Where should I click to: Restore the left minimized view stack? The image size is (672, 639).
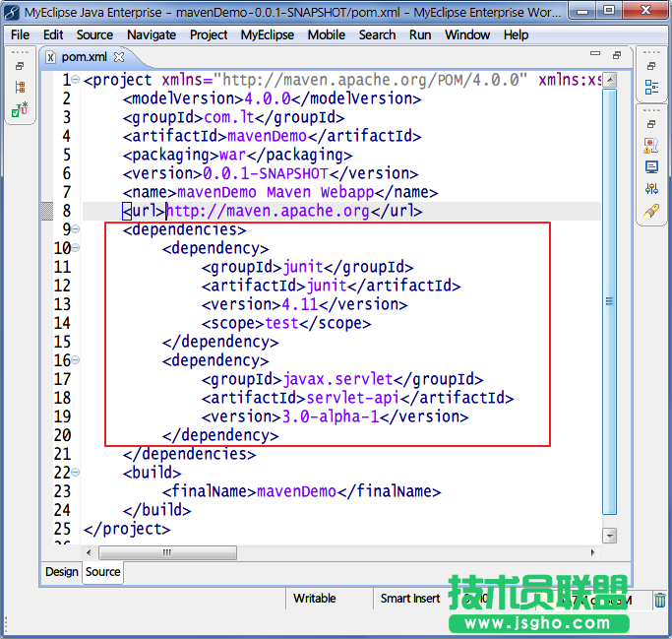20,66
